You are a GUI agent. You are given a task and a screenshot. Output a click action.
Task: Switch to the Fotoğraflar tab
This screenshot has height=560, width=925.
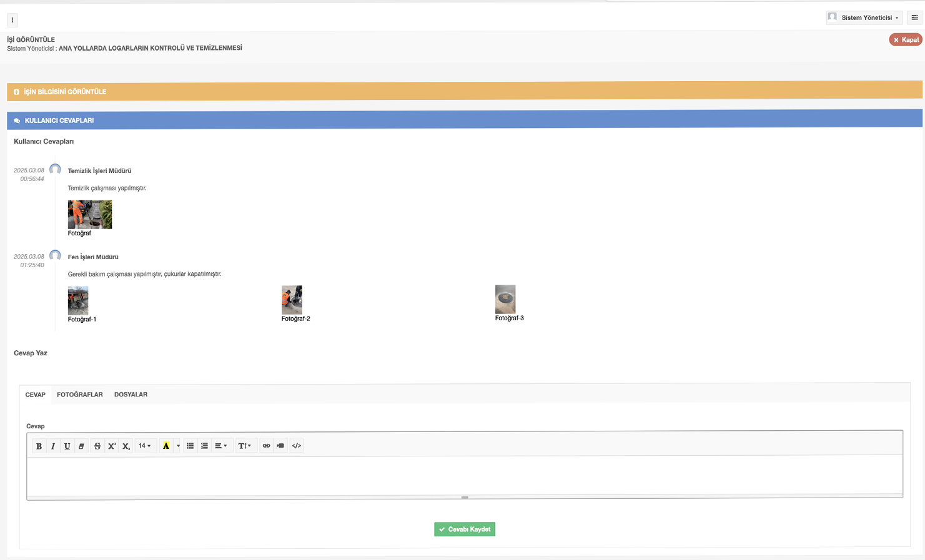[79, 395]
